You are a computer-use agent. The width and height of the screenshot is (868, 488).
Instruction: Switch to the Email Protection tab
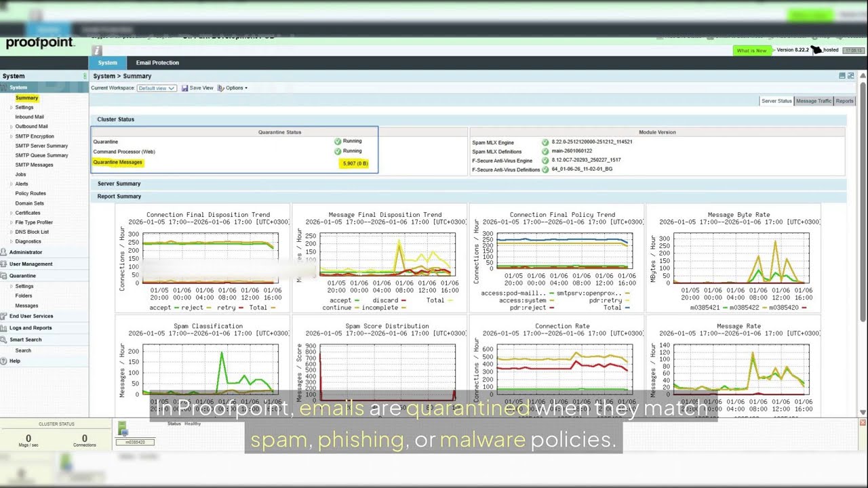pos(157,62)
